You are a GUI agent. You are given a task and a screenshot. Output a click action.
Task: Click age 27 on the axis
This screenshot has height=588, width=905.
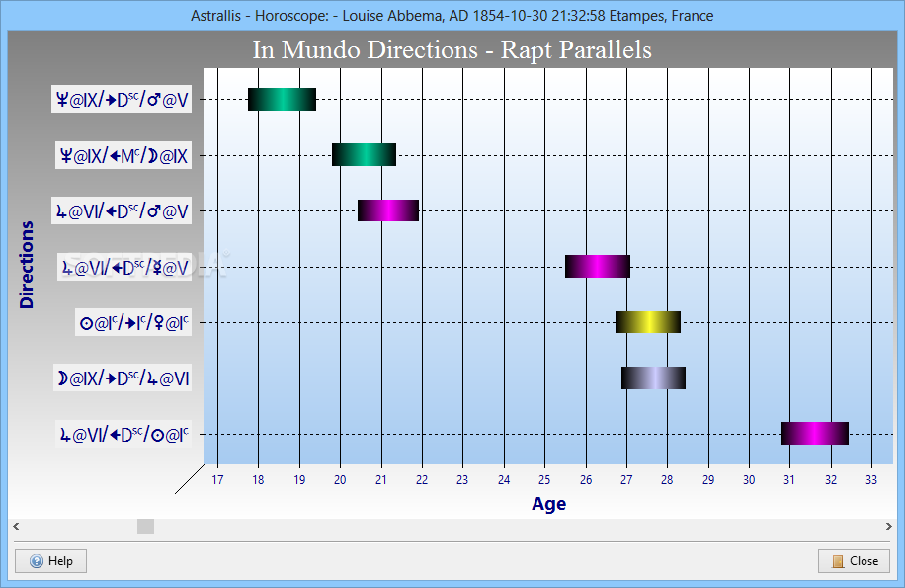pos(626,480)
